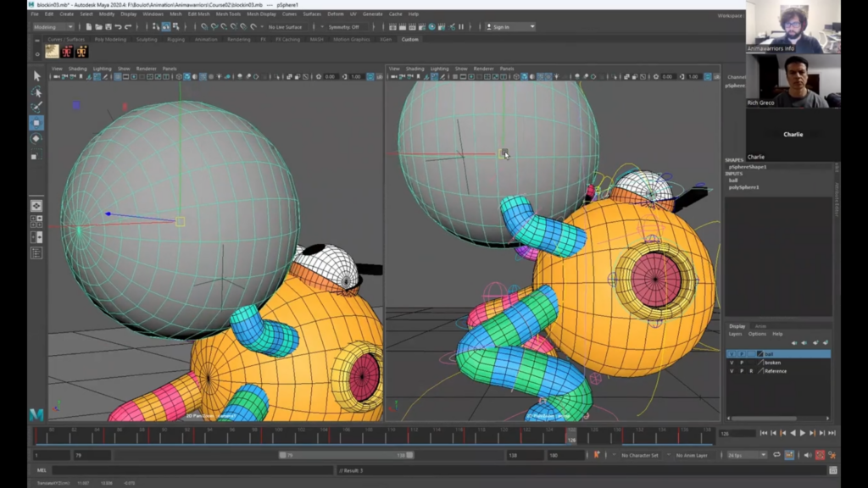Click the layer editor horizontal scrollbar
This screenshot has width=868, height=488.
[764, 419]
